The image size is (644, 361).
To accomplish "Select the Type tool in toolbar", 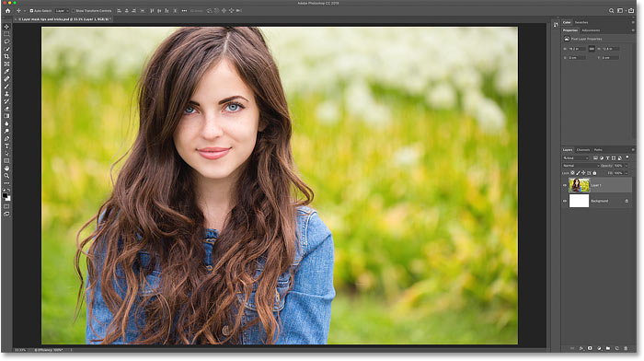I will [6, 146].
